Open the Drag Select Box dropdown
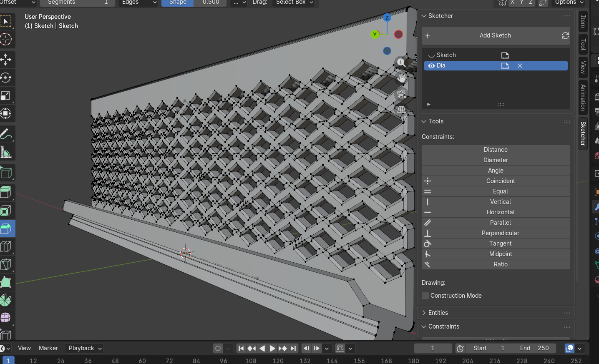The height and width of the screenshot is (364, 599). point(294,3)
